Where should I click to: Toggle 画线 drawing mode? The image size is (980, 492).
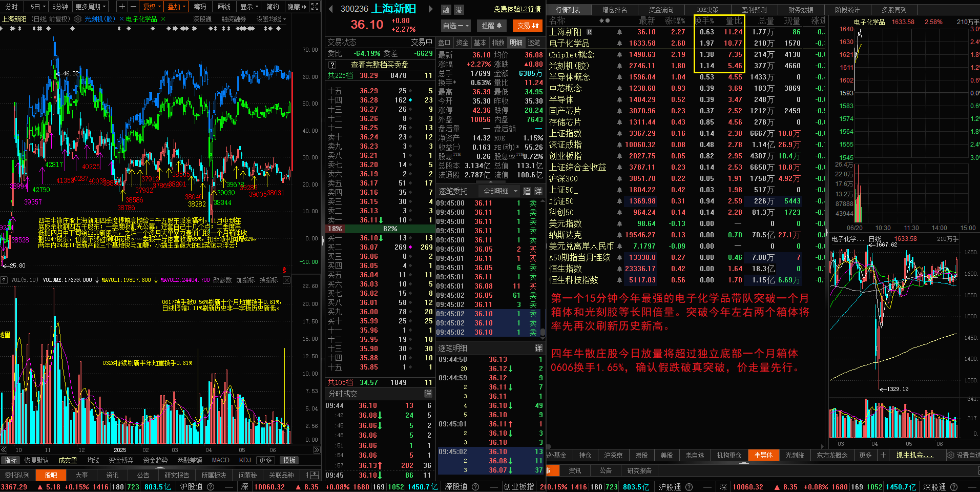click(x=224, y=7)
